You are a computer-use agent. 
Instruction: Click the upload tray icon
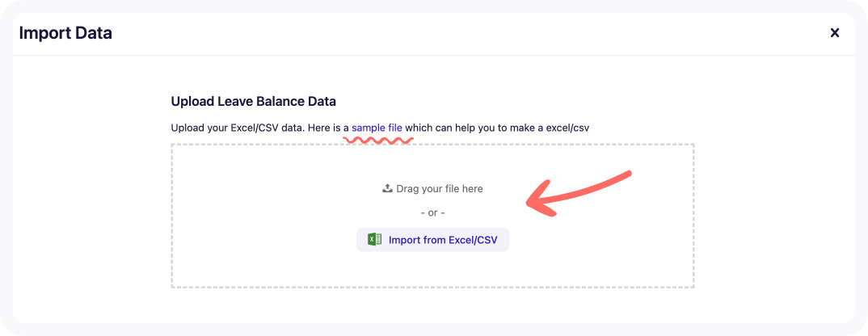click(x=387, y=189)
